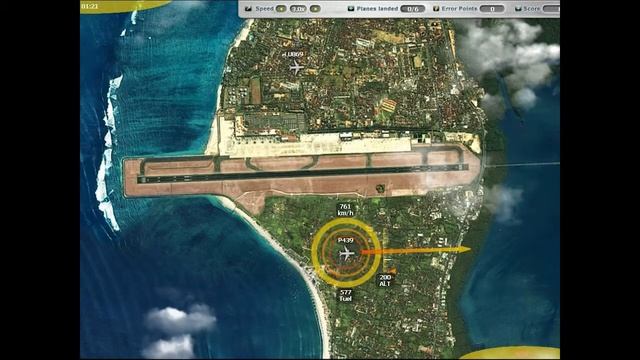Screen dimensions: 640x360
Task: Click the Planes landed icon
Action: 351,8
